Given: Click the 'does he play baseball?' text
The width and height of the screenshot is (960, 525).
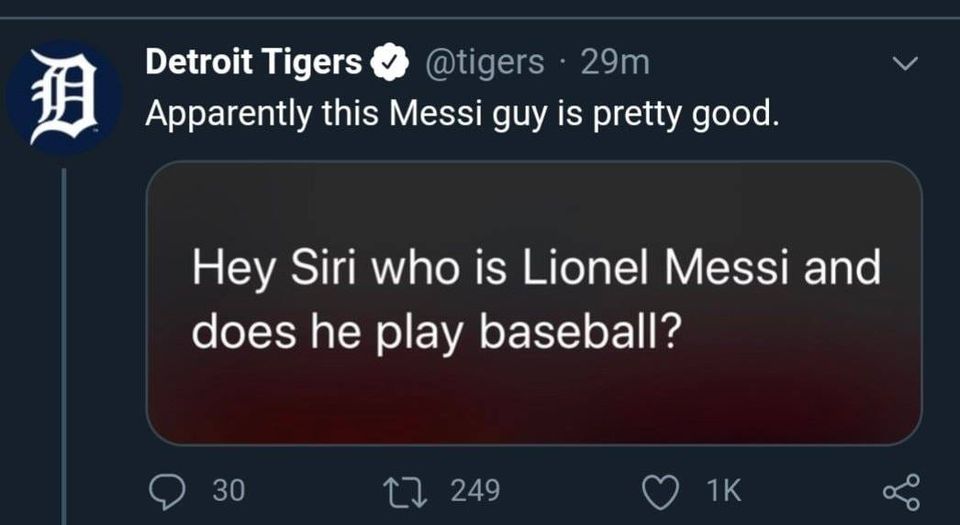Looking at the screenshot, I should 432,331.
